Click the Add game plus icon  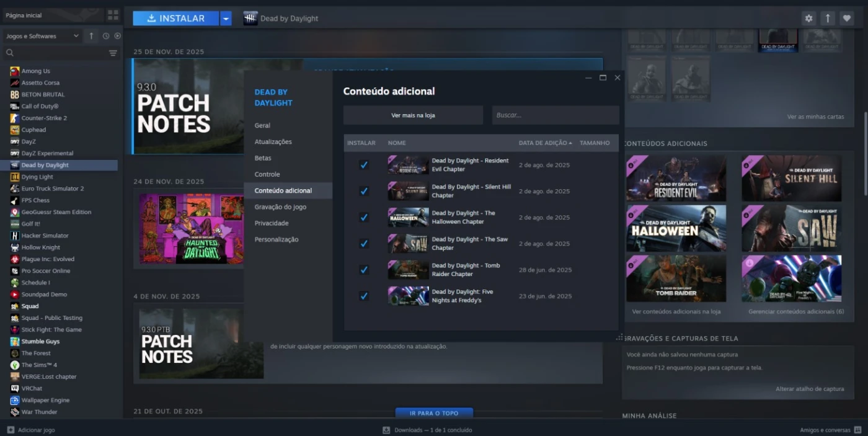pos(11,430)
